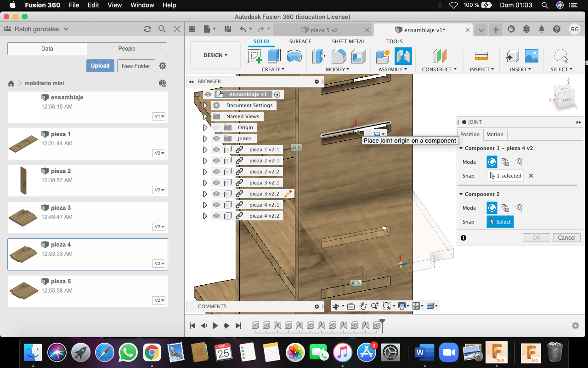
Task: Toggle the data panel grid icon
Action: click(192, 29)
